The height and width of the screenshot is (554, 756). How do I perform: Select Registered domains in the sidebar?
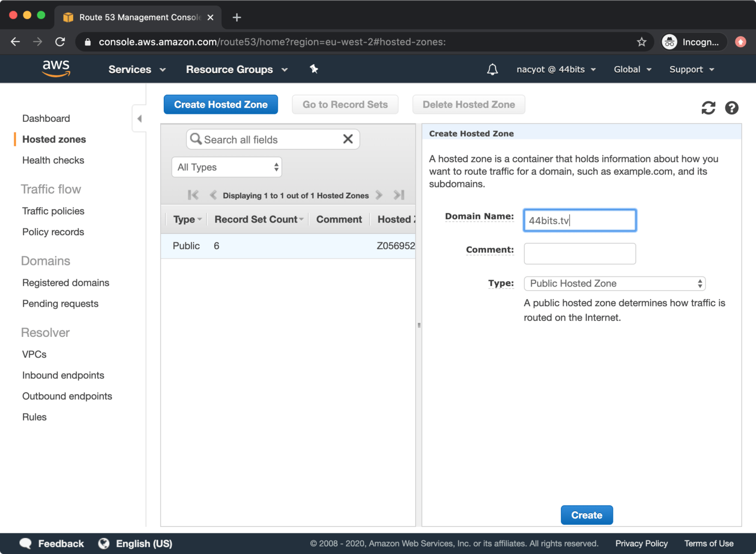point(66,283)
